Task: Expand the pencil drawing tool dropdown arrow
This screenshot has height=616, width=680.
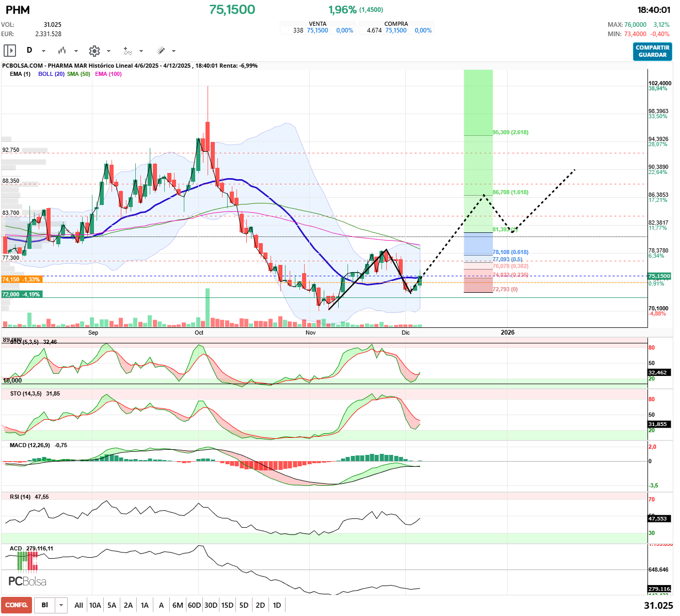Action: click(173, 51)
